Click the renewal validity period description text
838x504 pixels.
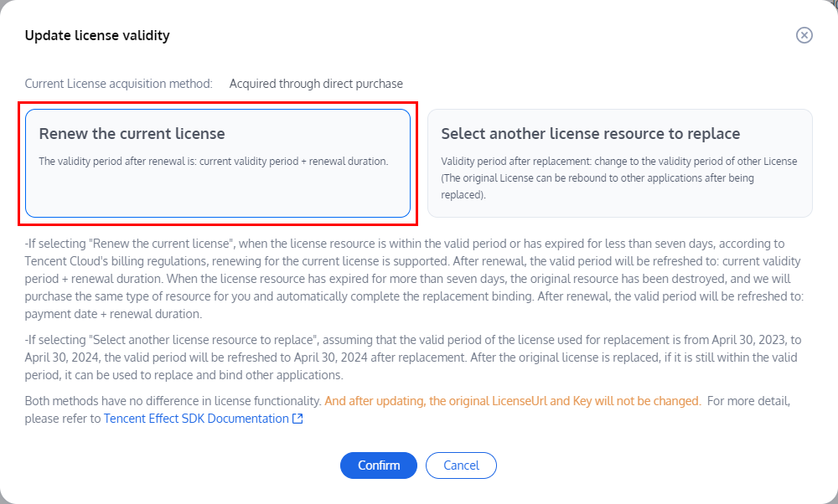213,161
